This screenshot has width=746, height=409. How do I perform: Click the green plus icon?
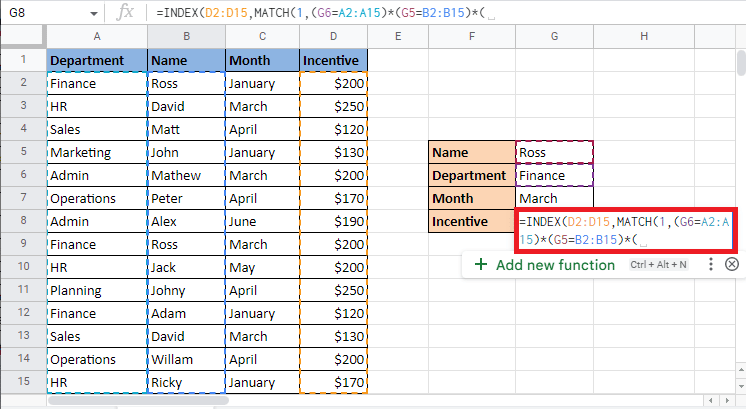481,265
